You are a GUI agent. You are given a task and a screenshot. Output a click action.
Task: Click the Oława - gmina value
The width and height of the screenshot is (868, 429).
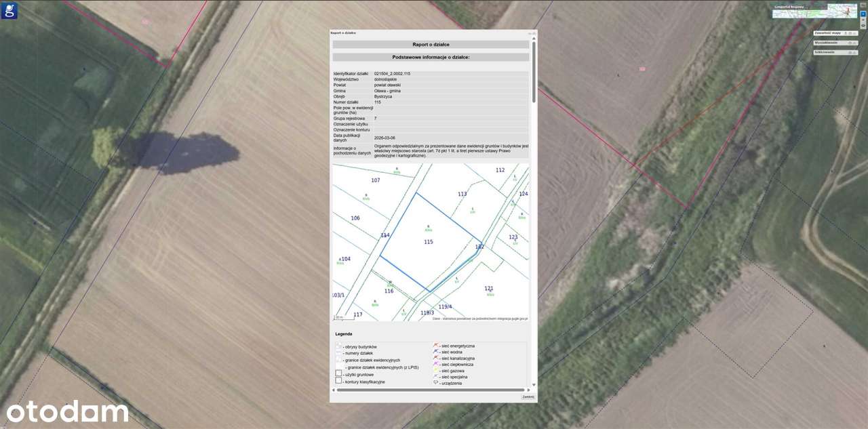click(x=387, y=90)
